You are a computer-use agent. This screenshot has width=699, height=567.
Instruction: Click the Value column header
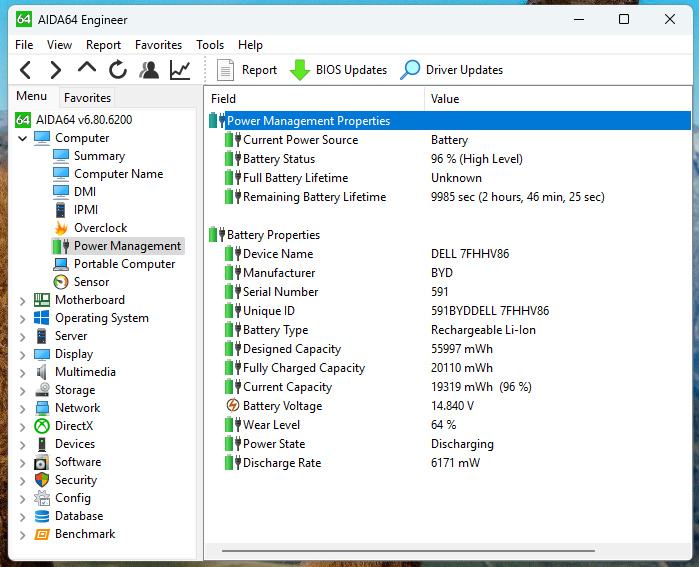pyautogui.click(x=558, y=99)
